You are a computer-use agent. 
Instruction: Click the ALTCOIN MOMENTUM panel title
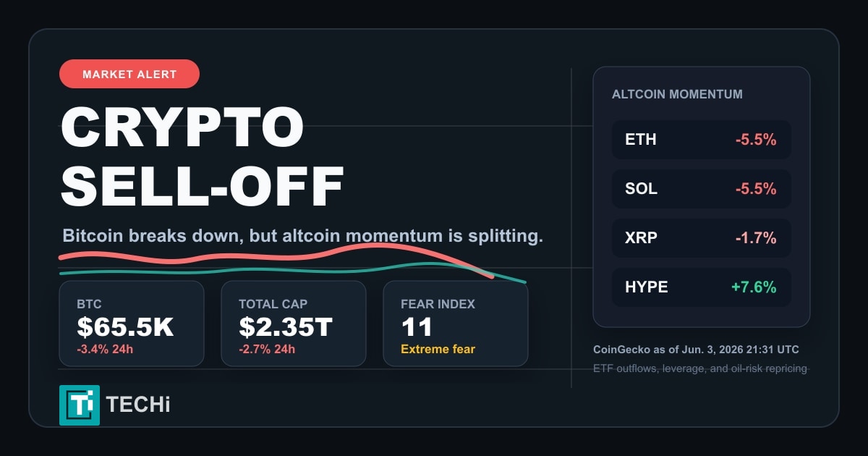(x=677, y=94)
